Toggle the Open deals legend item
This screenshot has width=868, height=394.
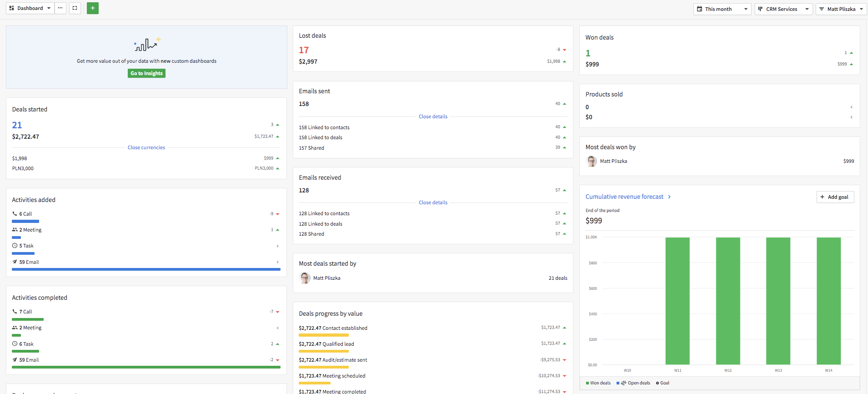(x=633, y=383)
